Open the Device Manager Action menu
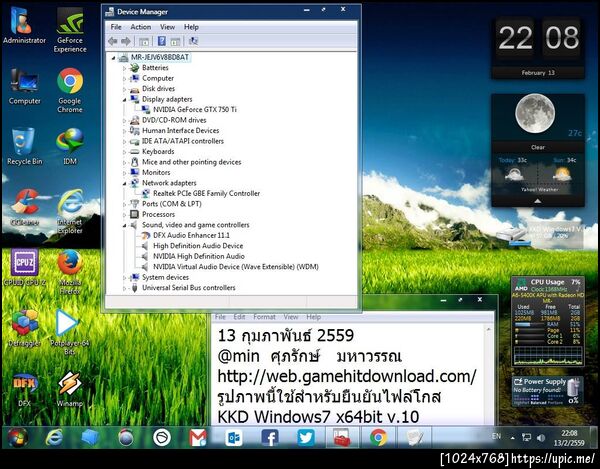Image resolution: width=600 pixels, height=469 pixels. (140, 27)
